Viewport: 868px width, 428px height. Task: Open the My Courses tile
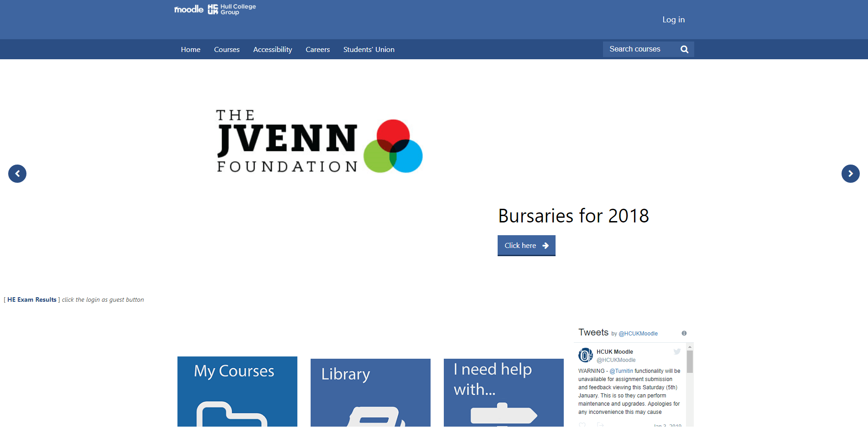click(x=237, y=392)
